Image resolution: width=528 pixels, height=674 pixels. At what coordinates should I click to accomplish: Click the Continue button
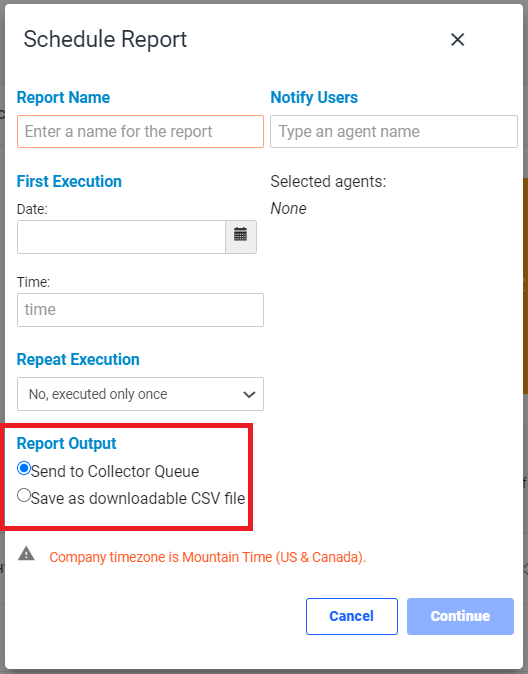coord(460,616)
